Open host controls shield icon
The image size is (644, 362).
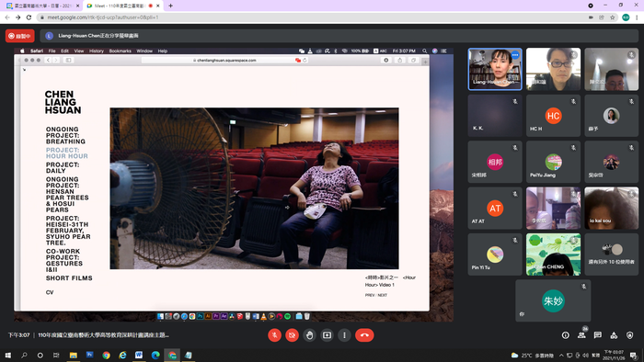click(629, 335)
